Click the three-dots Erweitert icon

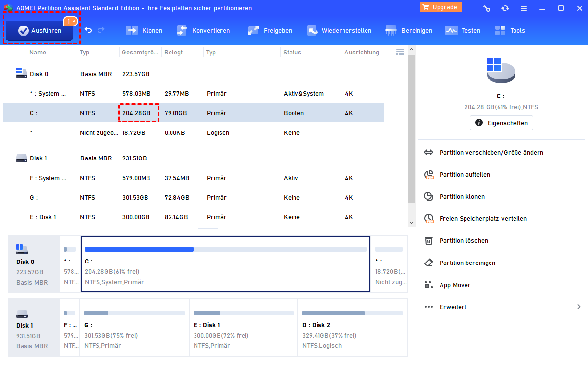coord(429,307)
